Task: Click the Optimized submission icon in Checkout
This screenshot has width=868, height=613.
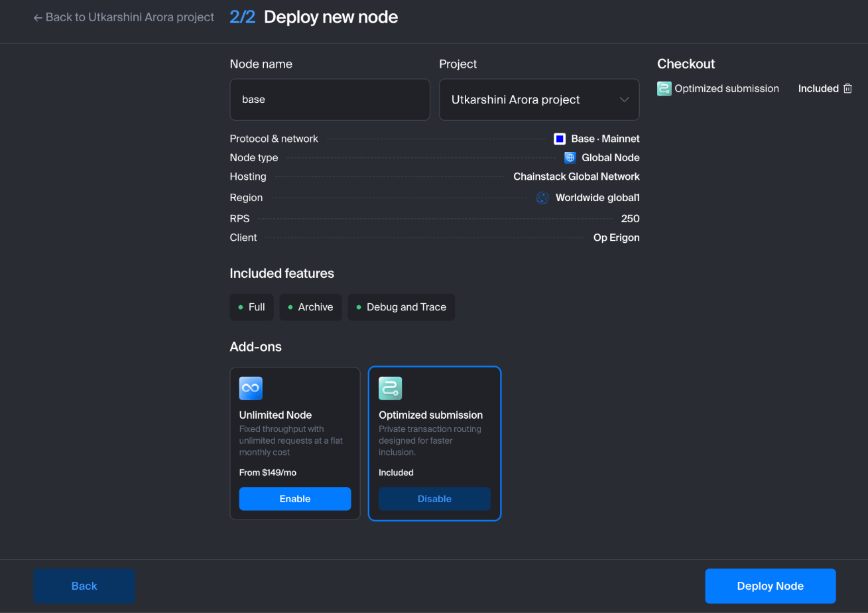Action: (x=664, y=88)
